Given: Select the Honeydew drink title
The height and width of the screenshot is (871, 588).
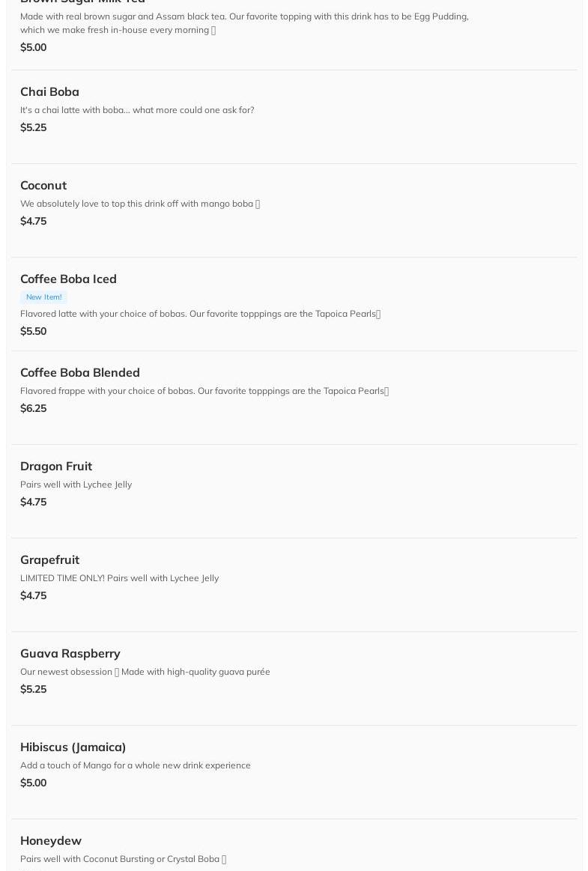Looking at the screenshot, I should coord(51,841).
